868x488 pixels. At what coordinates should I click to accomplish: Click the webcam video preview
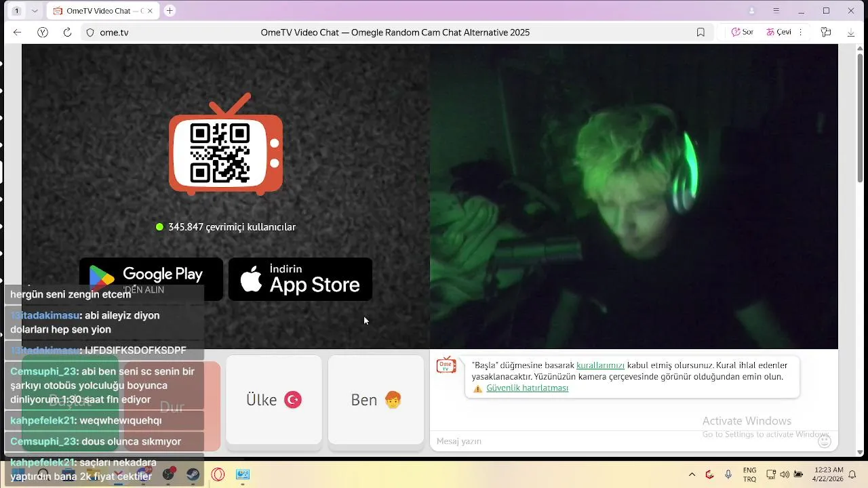pos(634,197)
